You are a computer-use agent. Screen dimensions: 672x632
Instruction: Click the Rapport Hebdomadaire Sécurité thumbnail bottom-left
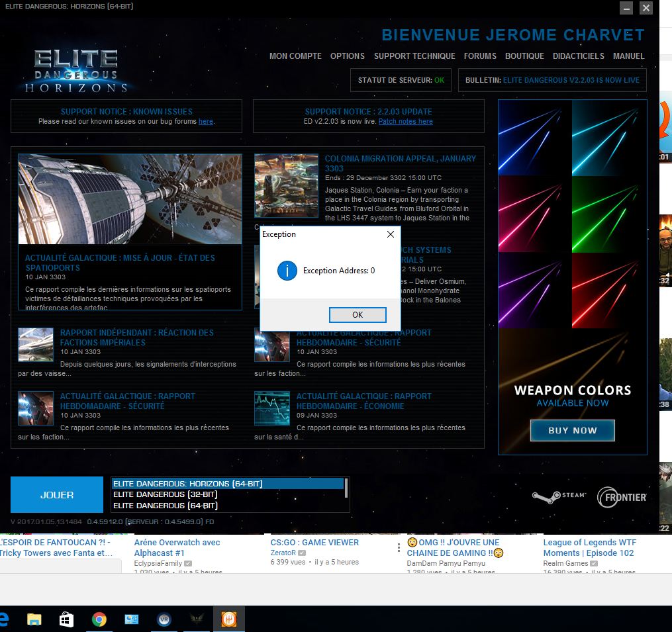(x=36, y=408)
